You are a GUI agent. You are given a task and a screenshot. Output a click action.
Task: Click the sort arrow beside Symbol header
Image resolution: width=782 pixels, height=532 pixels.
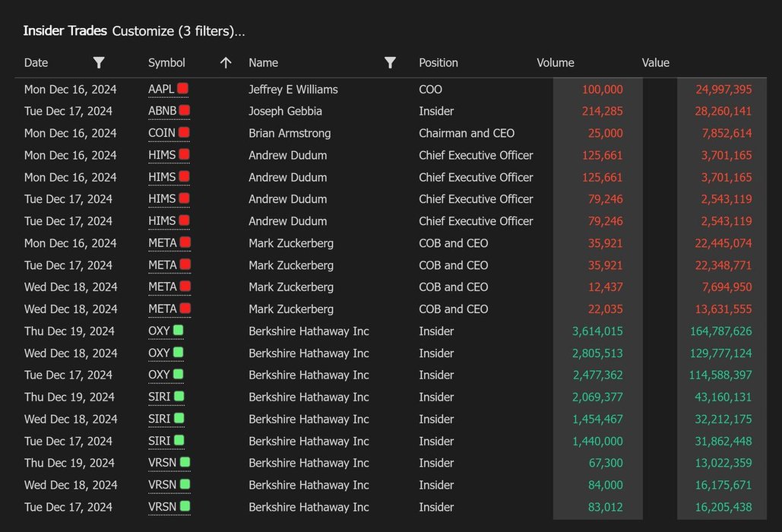pyautogui.click(x=226, y=62)
